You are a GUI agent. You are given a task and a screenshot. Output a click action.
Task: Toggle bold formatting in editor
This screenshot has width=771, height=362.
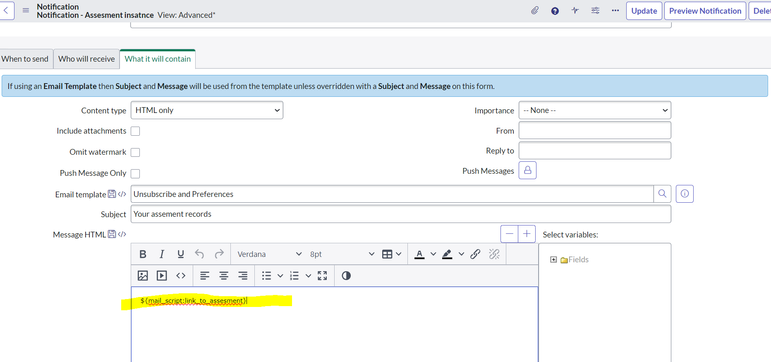(143, 254)
